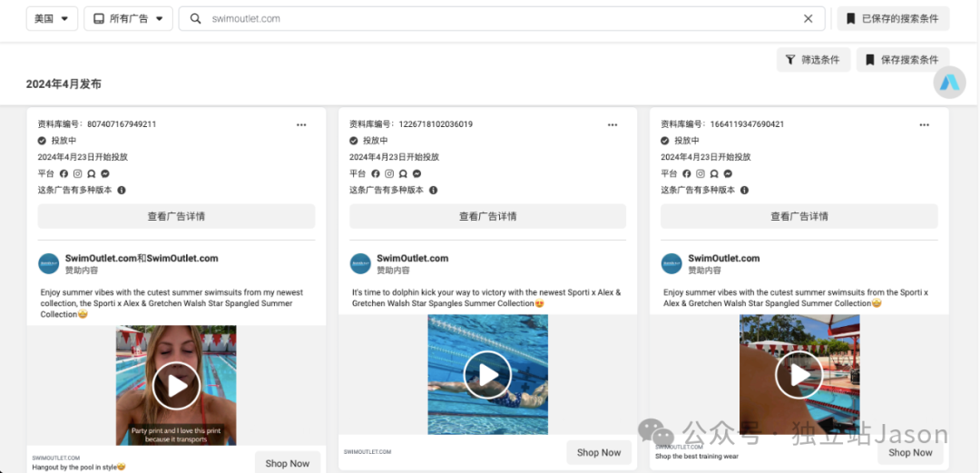Click the 资料库编号:1226718102036019 text

pos(411,124)
